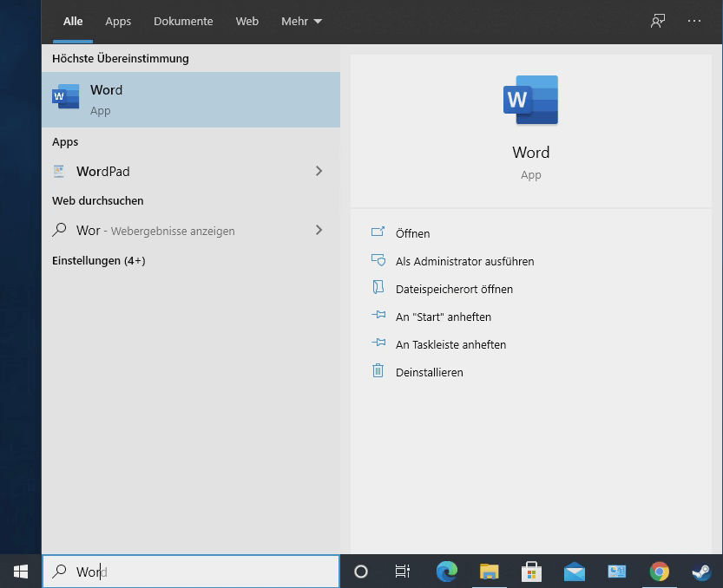Open Task View on the taskbar
Image resolution: width=723 pixels, height=588 pixels.
click(x=403, y=572)
